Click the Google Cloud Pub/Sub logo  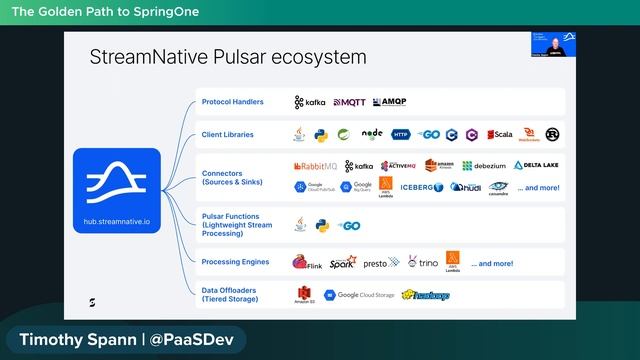point(314,187)
